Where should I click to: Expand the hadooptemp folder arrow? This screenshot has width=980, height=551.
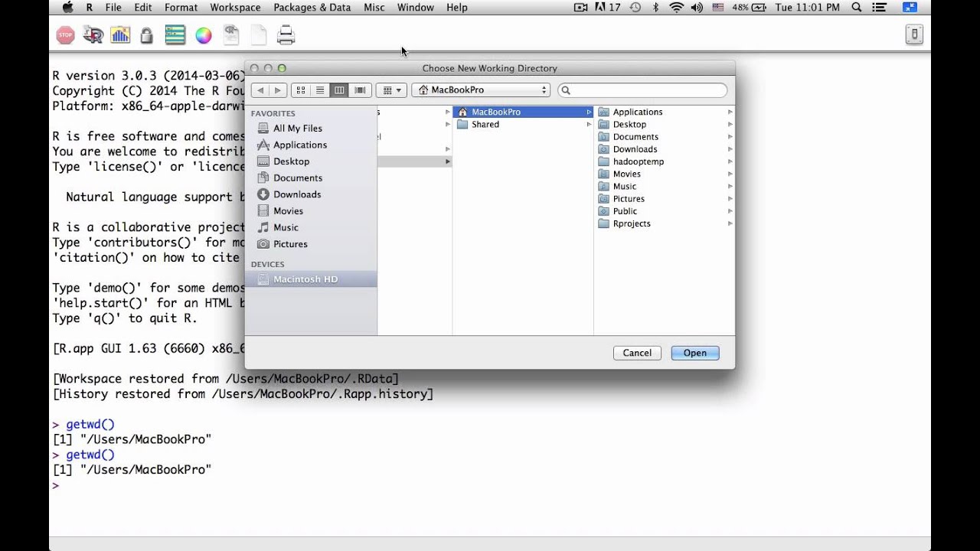point(730,161)
